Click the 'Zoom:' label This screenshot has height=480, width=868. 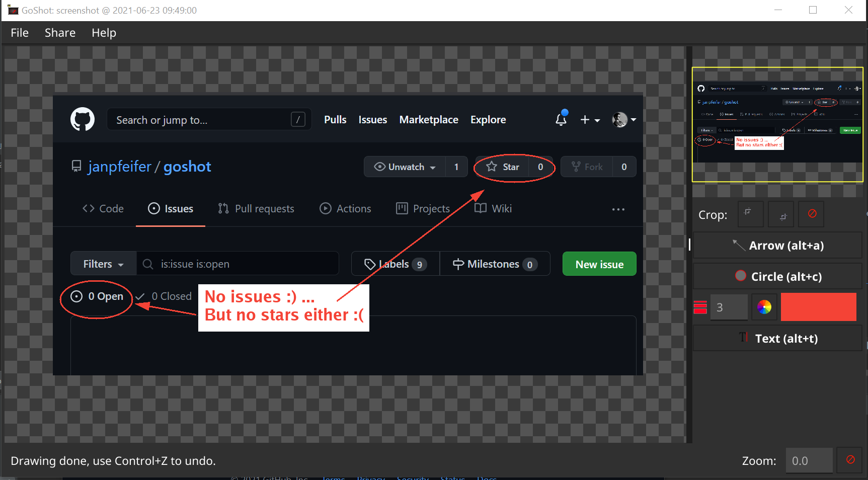(x=759, y=461)
